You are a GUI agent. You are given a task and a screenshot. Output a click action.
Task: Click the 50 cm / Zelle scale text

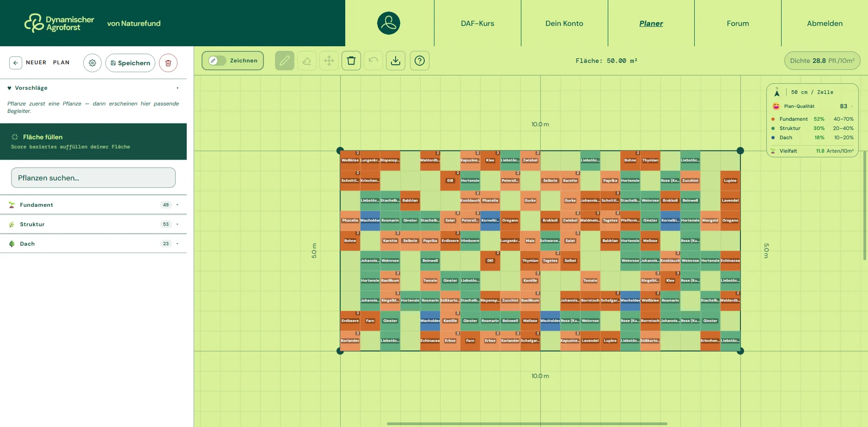[812, 93]
